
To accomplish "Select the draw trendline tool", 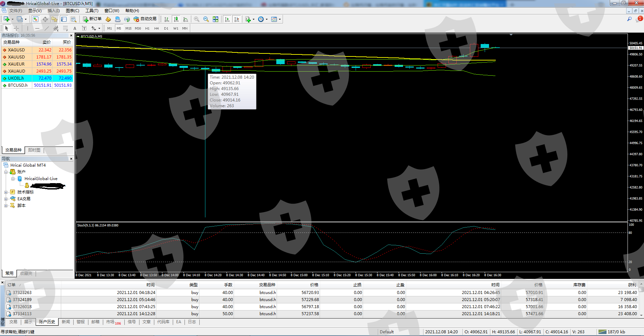I will pyautogui.click(x=47, y=29).
